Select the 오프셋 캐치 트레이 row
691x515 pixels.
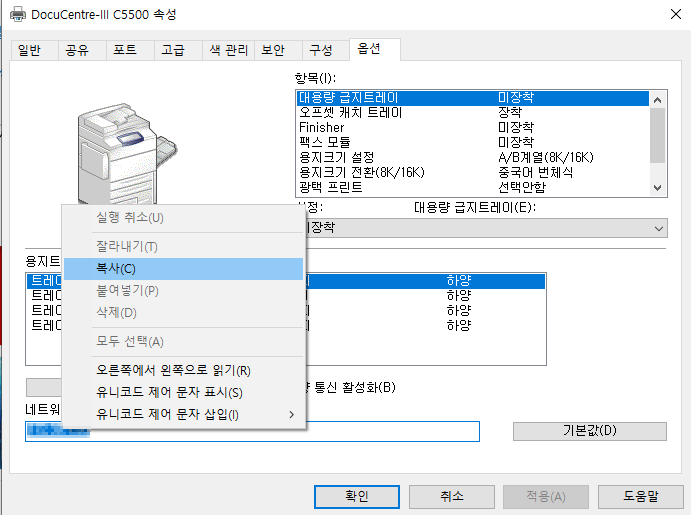tap(473, 113)
